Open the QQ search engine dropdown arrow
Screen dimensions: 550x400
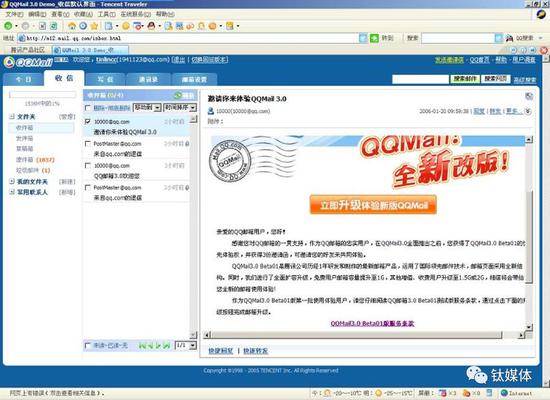pyautogui.click(x=541, y=38)
